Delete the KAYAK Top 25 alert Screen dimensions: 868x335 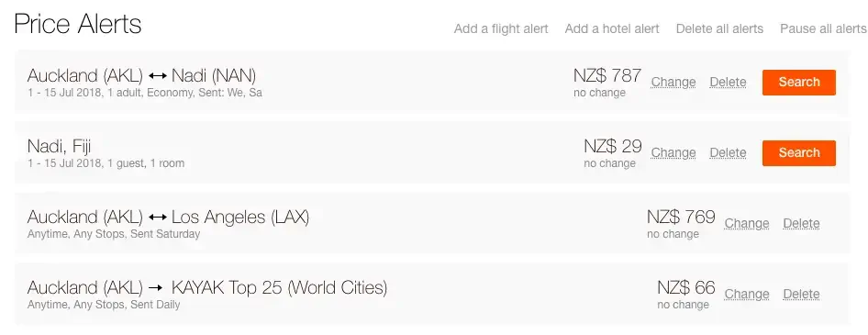tap(801, 295)
